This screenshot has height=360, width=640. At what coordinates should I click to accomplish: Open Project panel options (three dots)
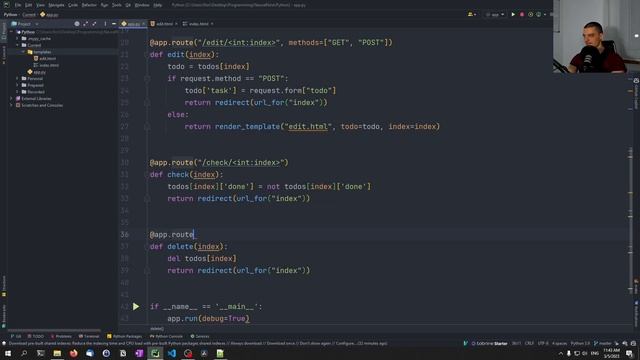(105, 24)
